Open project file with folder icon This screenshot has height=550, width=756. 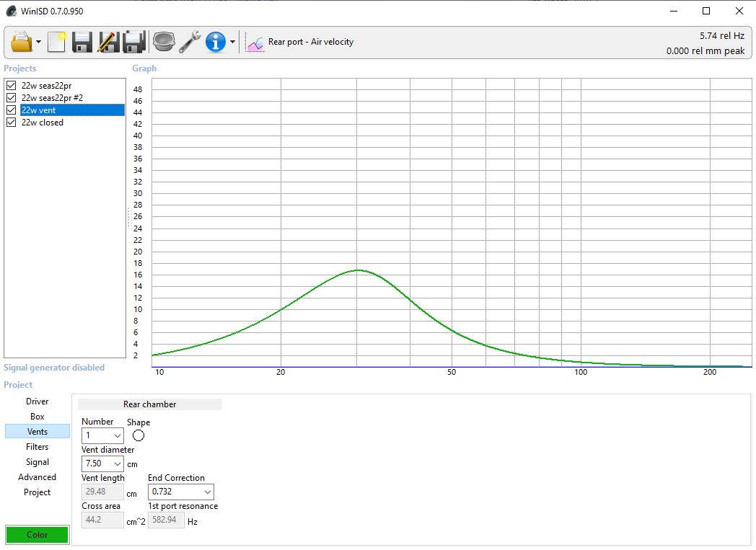21,42
